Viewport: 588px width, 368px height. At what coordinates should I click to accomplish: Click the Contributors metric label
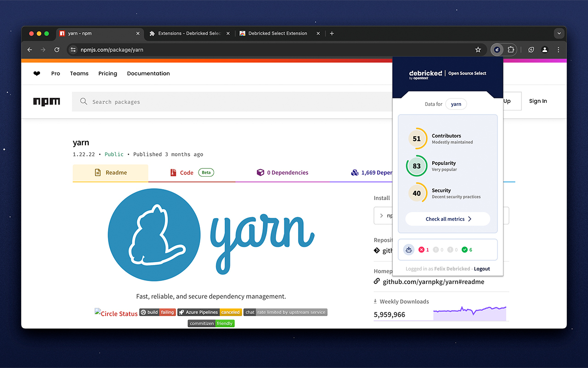pyautogui.click(x=447, y=136)
